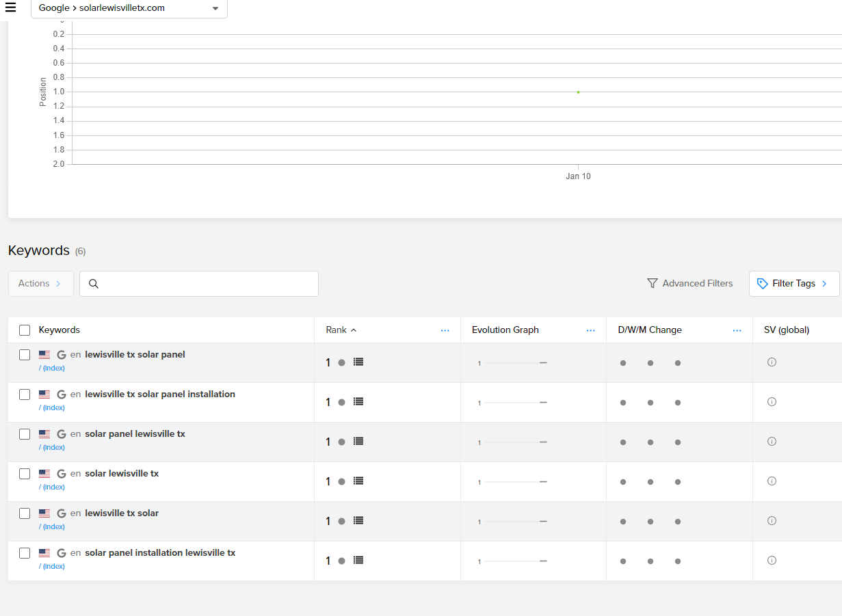Open D/W/M Change column options menu
This screenshot has width=842, height=616.
[x=737, y=330]
